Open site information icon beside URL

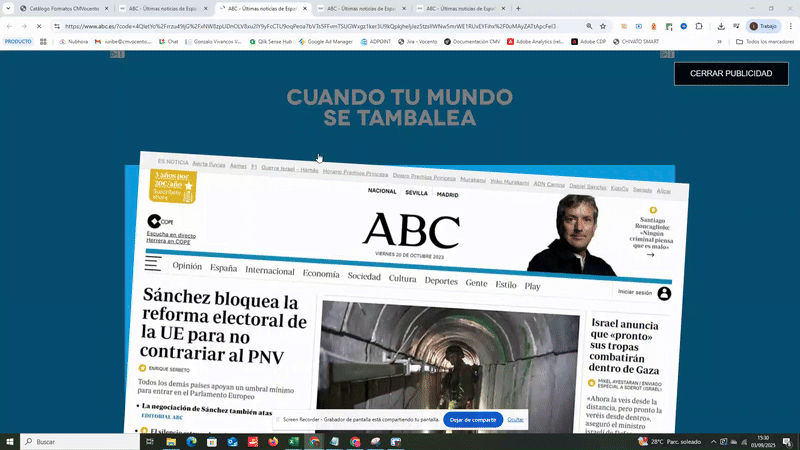tap(57, 26)
